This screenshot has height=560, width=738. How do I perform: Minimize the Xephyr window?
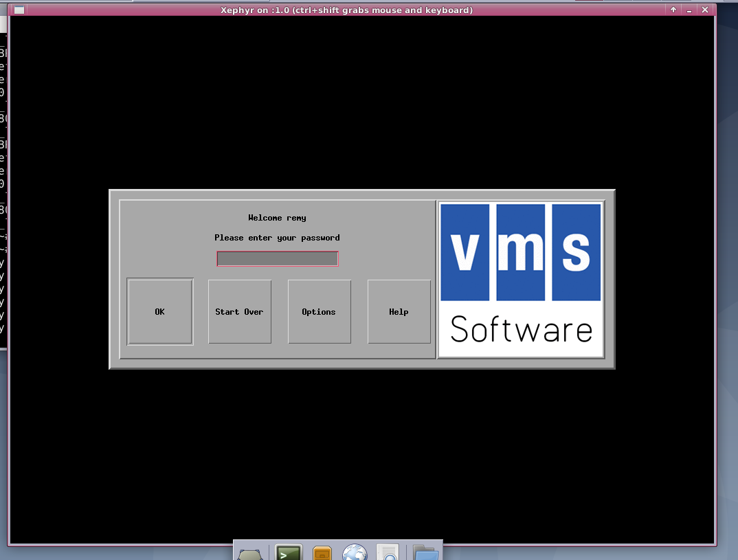point(688,10)
